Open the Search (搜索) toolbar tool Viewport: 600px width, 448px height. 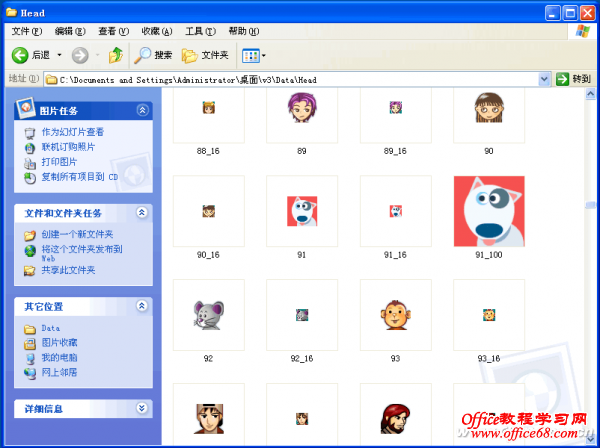(154, 55)
